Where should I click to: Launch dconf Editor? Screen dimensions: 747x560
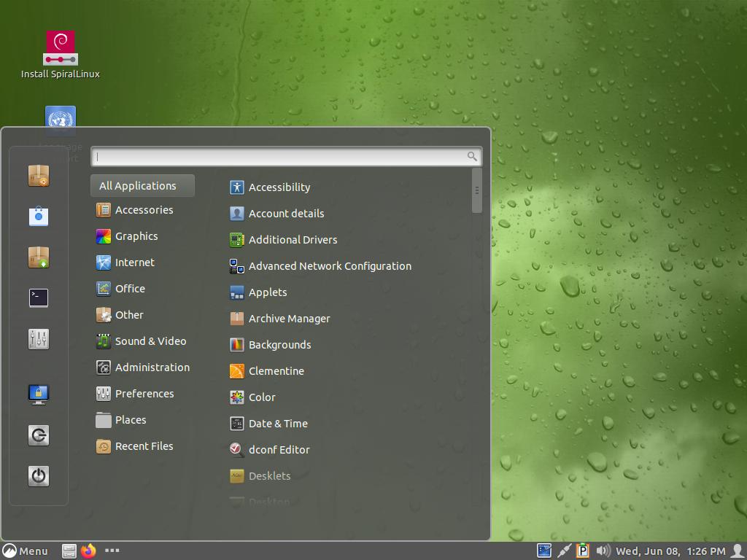[x=269, y=449]
